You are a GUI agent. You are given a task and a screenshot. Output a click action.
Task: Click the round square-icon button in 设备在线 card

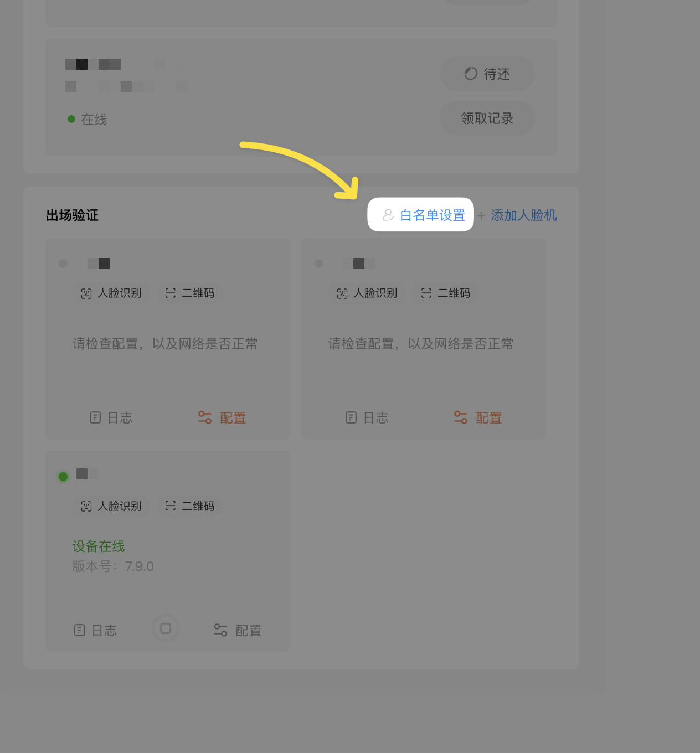(x=166, y=628)
